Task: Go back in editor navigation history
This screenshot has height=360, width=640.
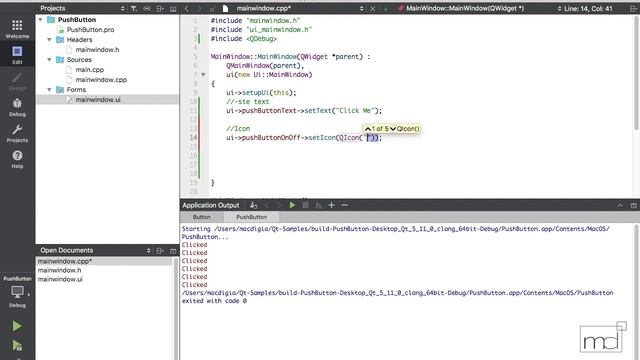Action: (x=187, y=8)
